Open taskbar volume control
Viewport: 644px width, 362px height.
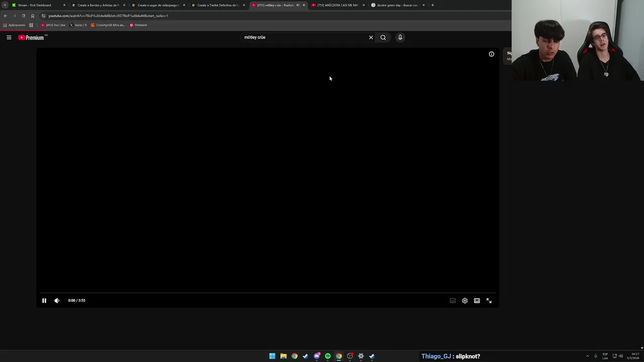pyautogui.click(x=620, y=356)
